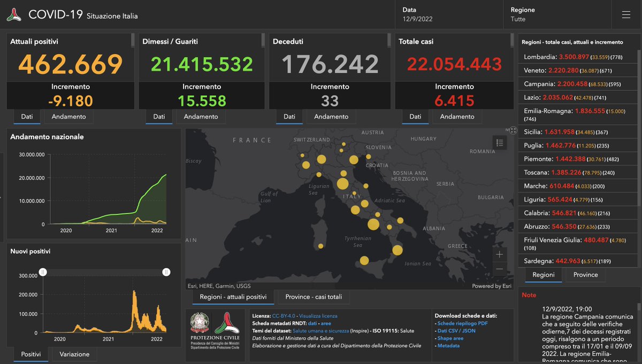Zoom in on the map with the plus icon
Screen dimensions: 642x364
tap(499, 254)
